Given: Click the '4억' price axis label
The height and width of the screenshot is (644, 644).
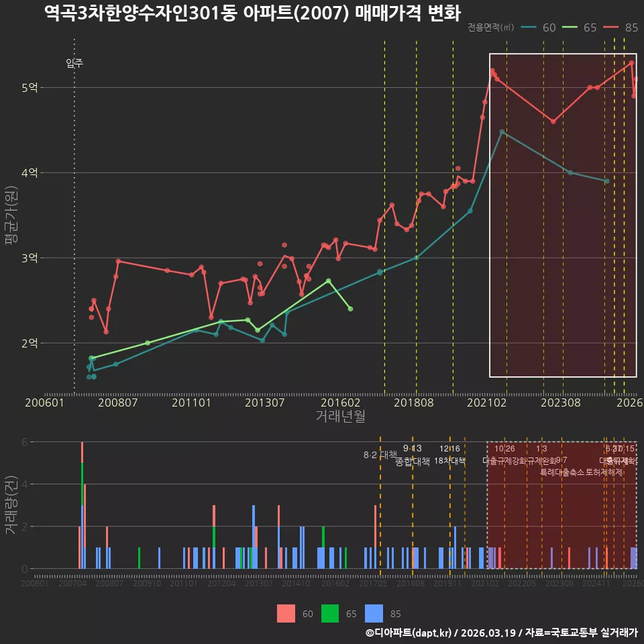Looking at the screenshot, I should pos(30,172).
